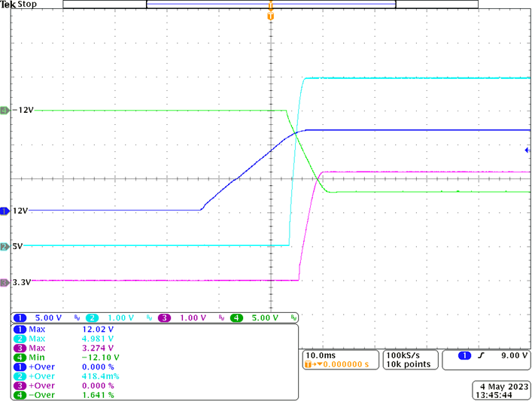The width and height of the screenshot is (532, 401).
Task: Select the channel 2 ground marker labeled 5V
Action: (x=5, y=246)
